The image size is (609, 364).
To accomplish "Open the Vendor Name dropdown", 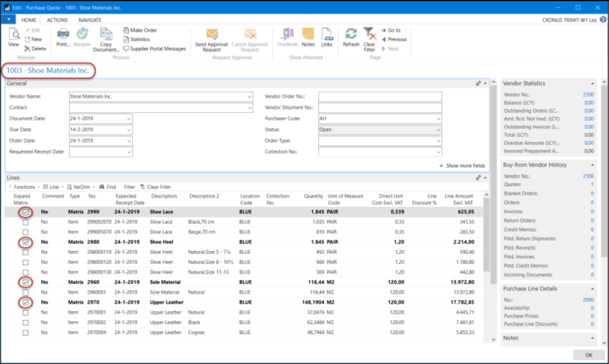I will [250, 97].
